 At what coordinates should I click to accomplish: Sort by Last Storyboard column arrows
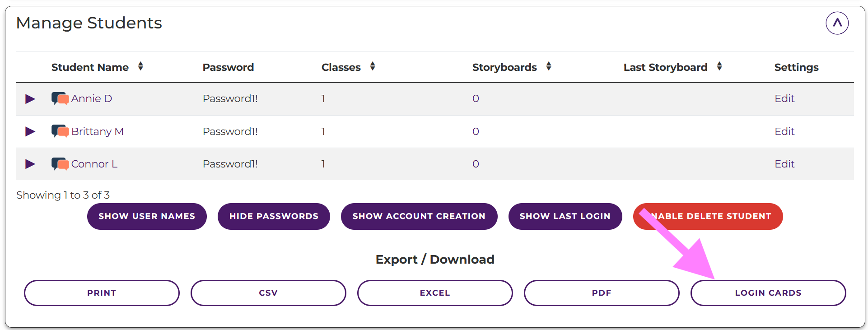point(719,67)
